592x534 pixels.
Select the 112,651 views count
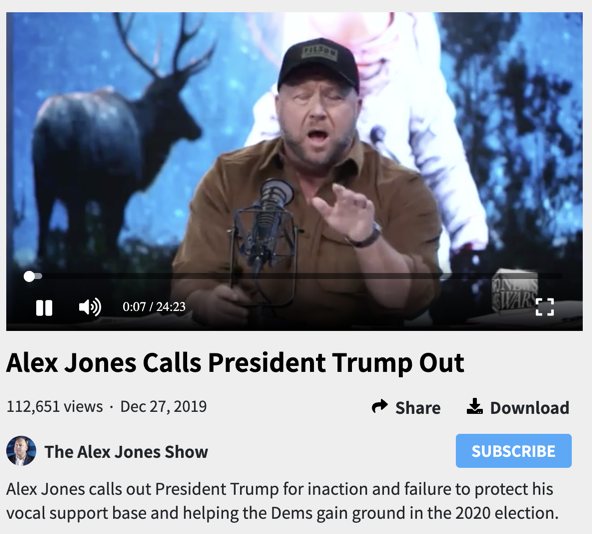click(54, 407)
